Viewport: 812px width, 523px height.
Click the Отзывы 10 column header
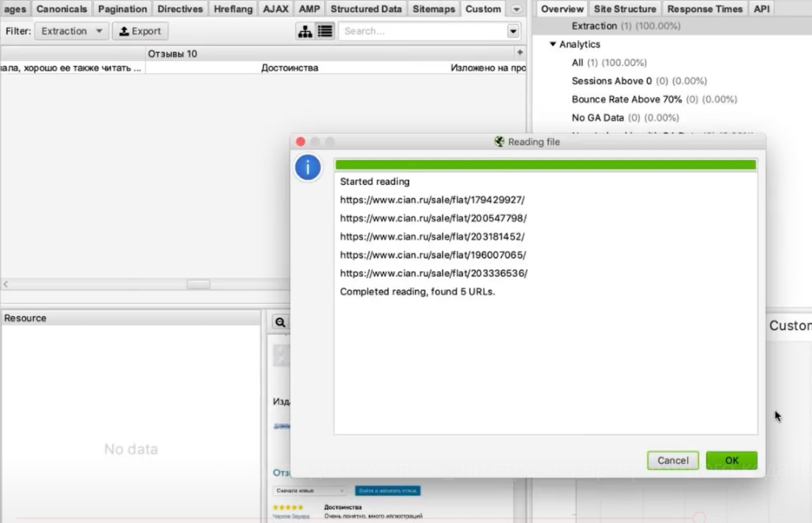(x=172, y=53)
